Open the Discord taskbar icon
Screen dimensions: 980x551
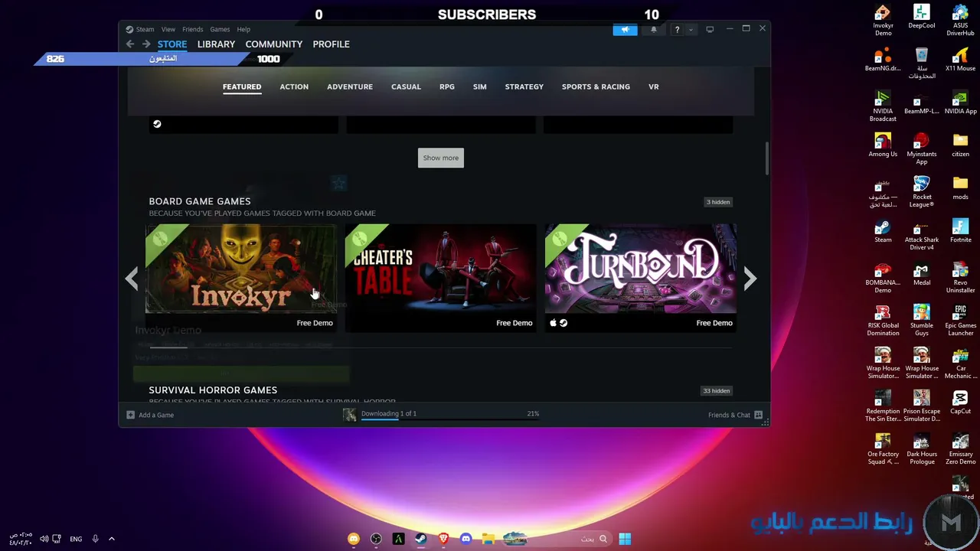[465, 539]
